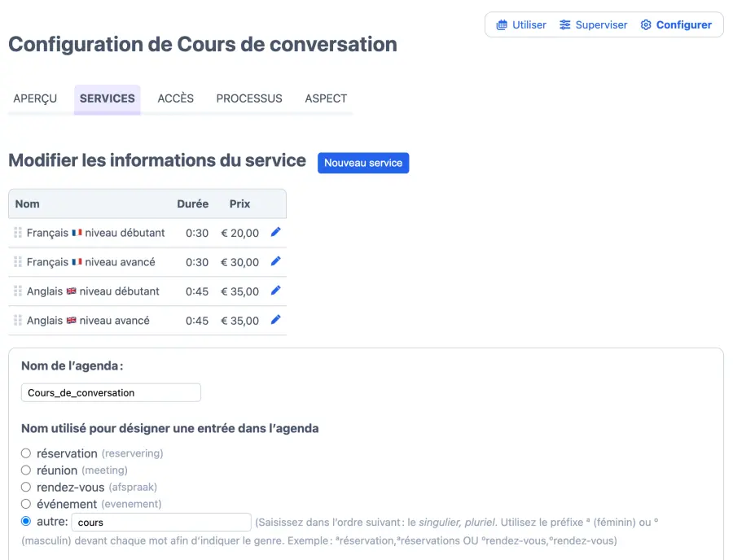The height and width of the screenshot is (560, 733).
Task: Click the gear icon beside Configurer
Action: tap(646, 25)
